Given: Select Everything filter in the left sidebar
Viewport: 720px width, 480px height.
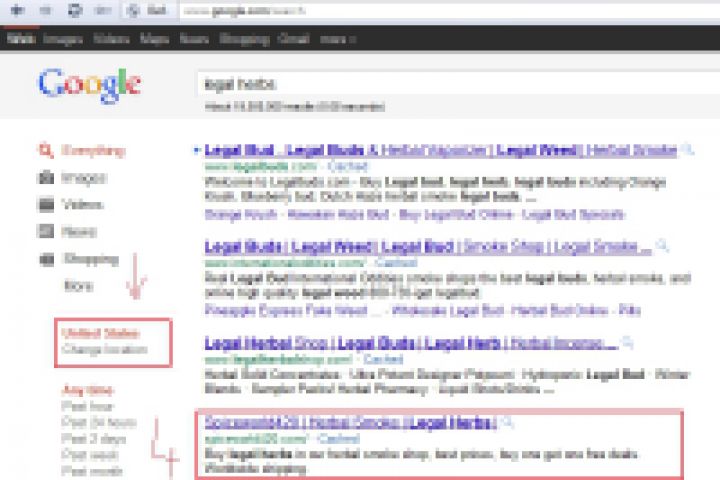Looking at the screenshot, I should click(81, 150).
